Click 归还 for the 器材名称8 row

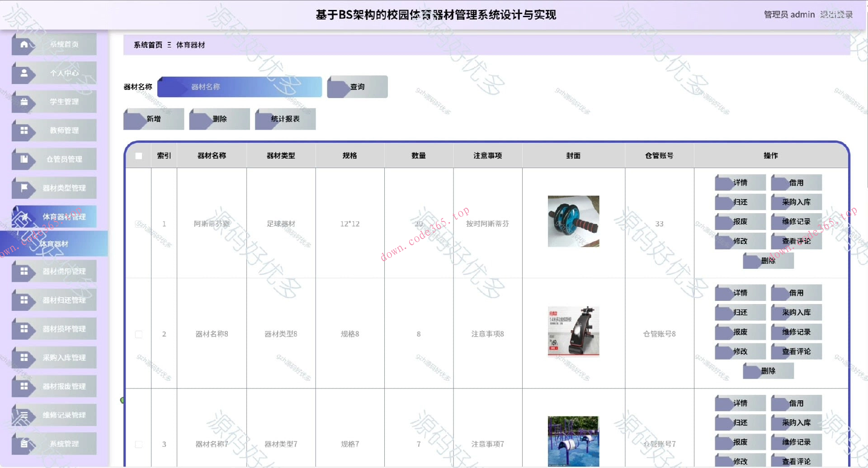click(x=740, y=312)
